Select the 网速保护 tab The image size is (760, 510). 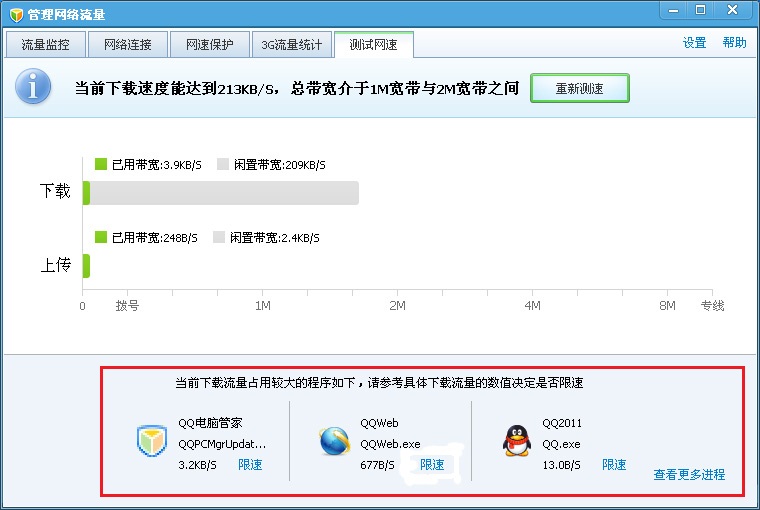[x=205, y=45]
